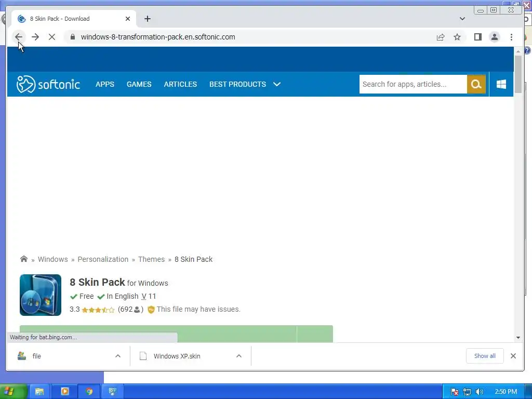Click the Windows breadcrumb link
This screenshot has height=399, width=532.
pyautogui.click(x=53, y=259)
